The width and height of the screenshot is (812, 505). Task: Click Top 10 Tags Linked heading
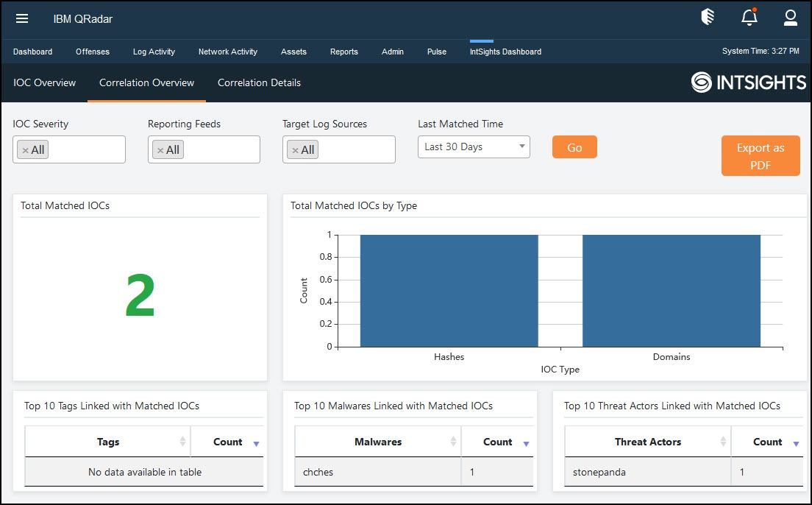pos(112,406)
